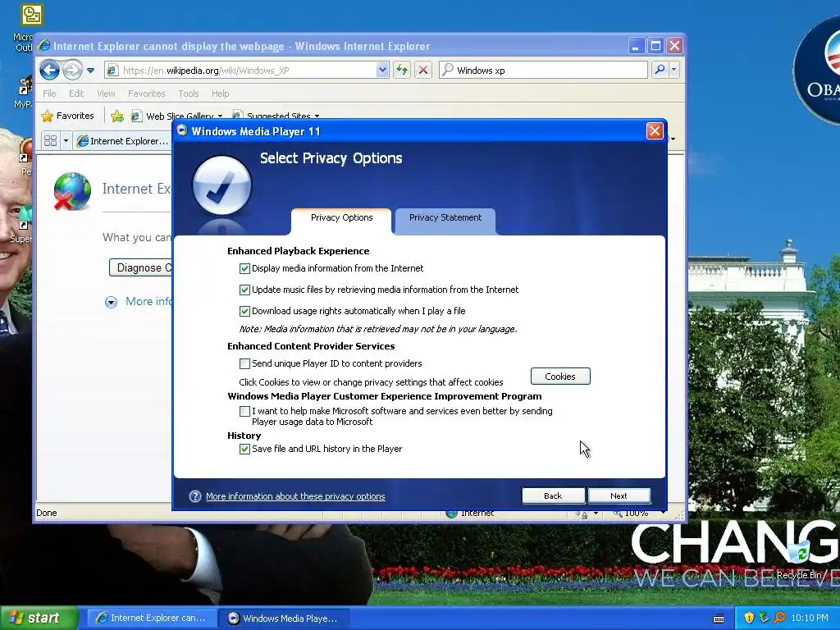Open the Recycle Bin desktop icon

tap(799, 559)
